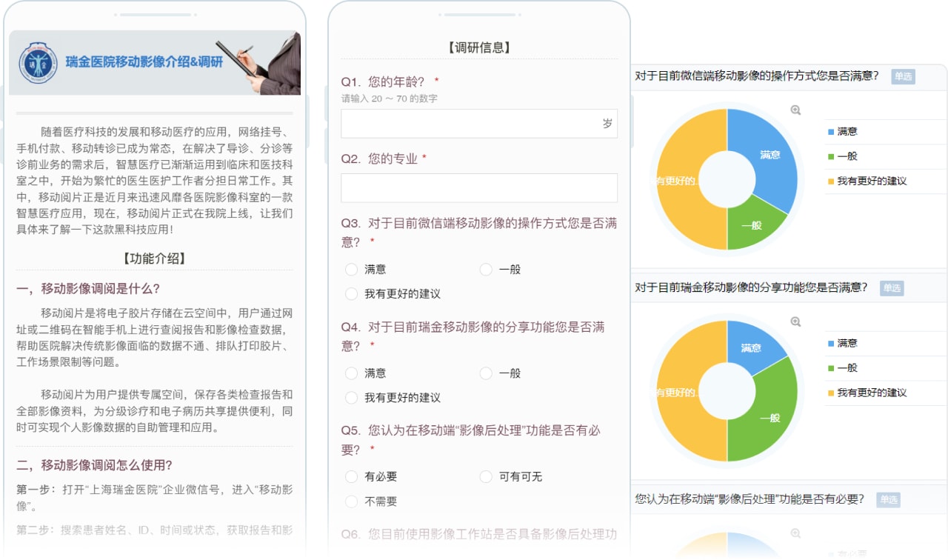Select 不需要 for Q5 image post-processing
The width and height of the screenshot is (948, 560).
[352, 501]
